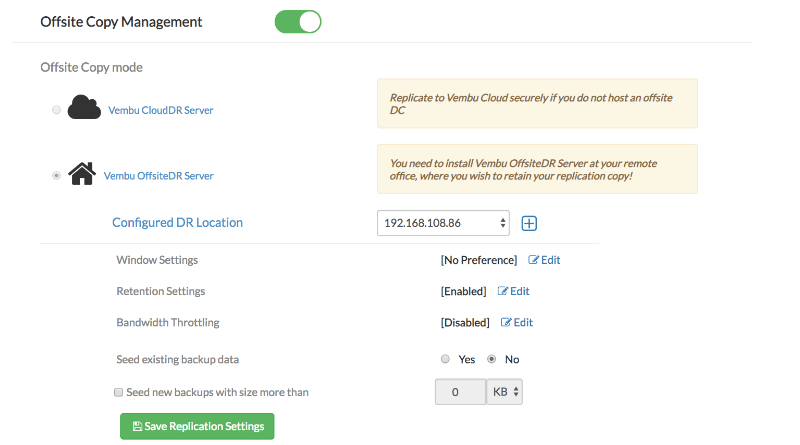Add a new DR location with plus icon
Screen dimensions: 800x445
[529, 224]
